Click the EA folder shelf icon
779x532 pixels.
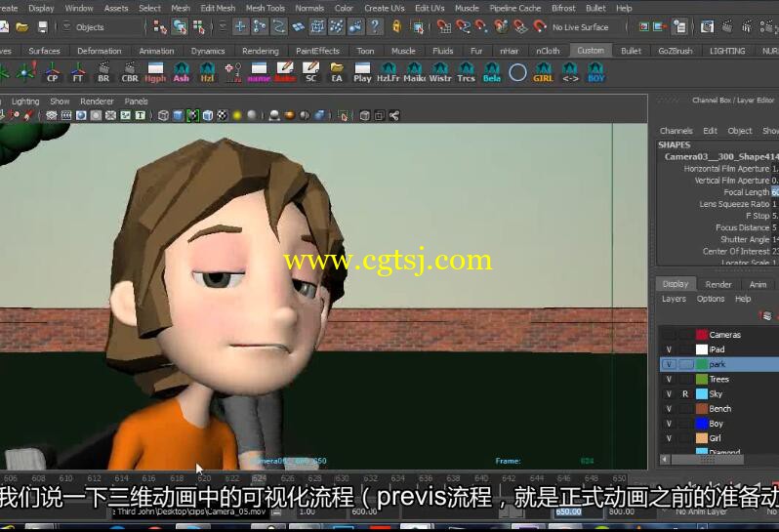point(337,72)
